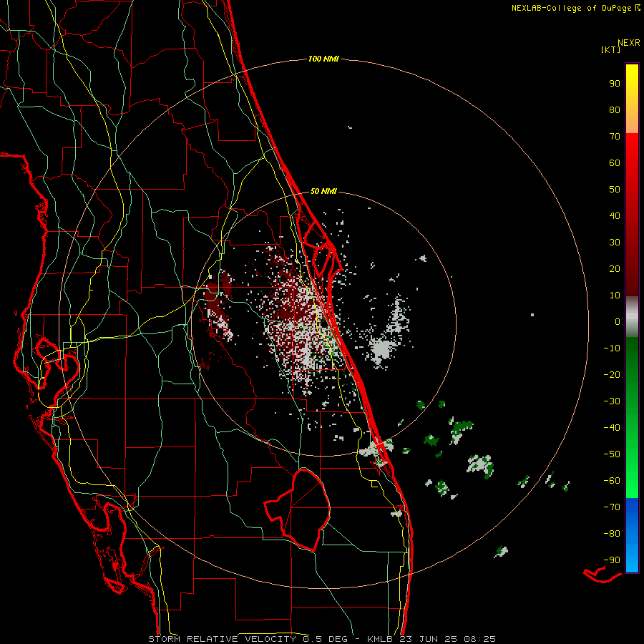
Task: Select the 90 value on the velocity scale
Action: [x=615, y=84]
